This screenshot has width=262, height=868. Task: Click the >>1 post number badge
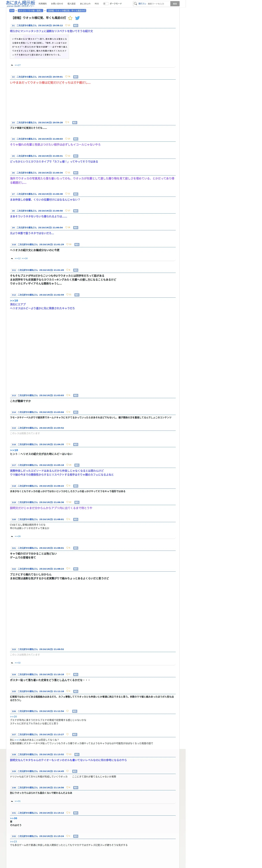(13, 25)
